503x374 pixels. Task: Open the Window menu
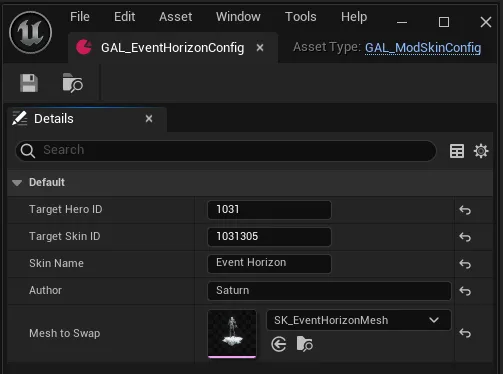(238, 17)
